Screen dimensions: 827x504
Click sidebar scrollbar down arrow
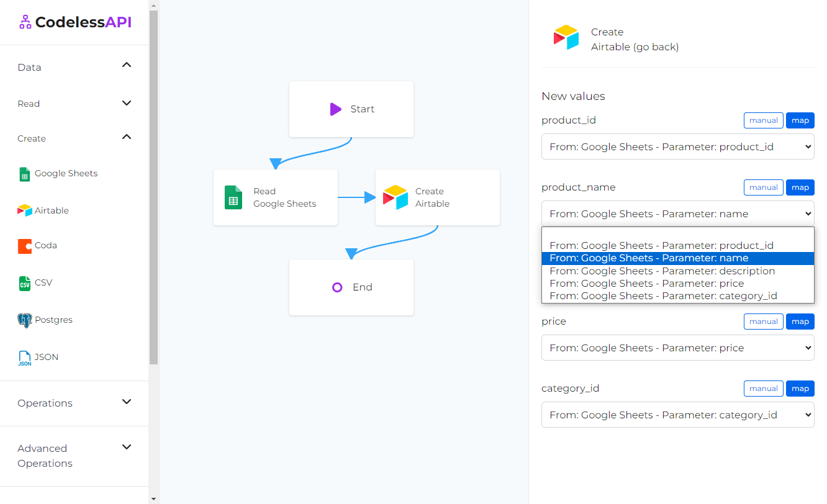tap(154, 498)
